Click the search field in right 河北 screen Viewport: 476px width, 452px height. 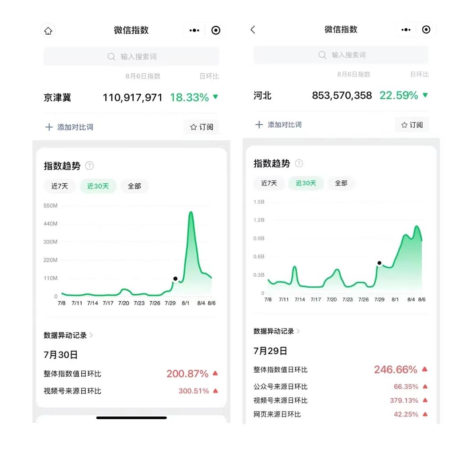tap(341, 55)
